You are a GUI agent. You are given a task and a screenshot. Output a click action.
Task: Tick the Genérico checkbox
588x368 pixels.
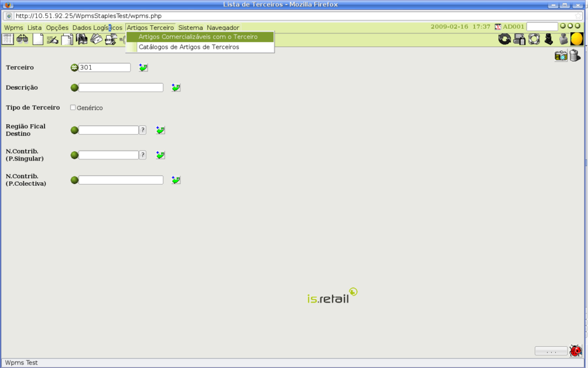[73, 108]
